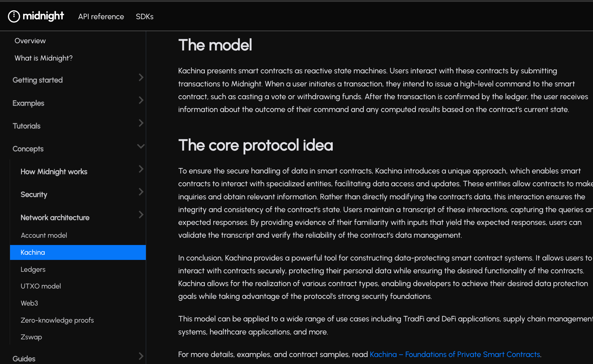Open Kachina Foundations of Private Smart Contracts link
Image resolution: width=593 pixels, height=364 pixels.
[x=455, y=354]
